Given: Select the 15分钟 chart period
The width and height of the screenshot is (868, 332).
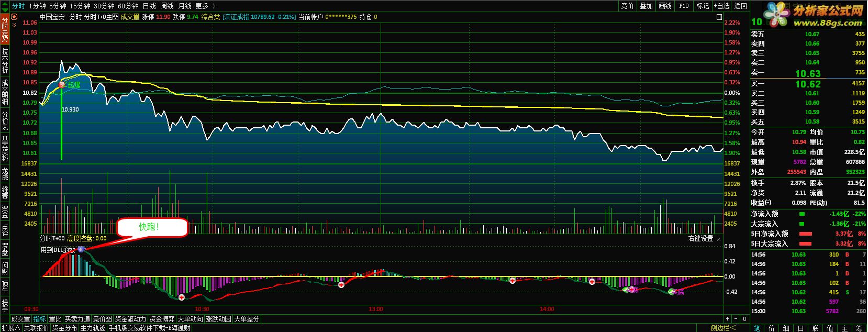Looking at the screenshot, I should coord(80,6).
